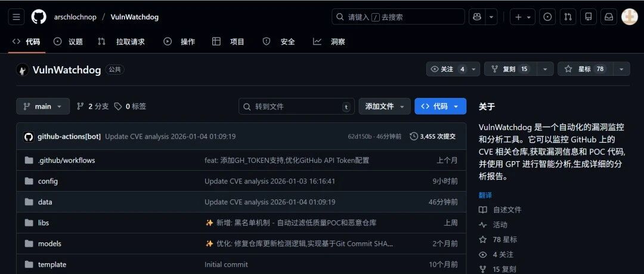Open the arschlochnop owner link
The height and width of the screenshot is (274, 644).
tap(75, 17)
